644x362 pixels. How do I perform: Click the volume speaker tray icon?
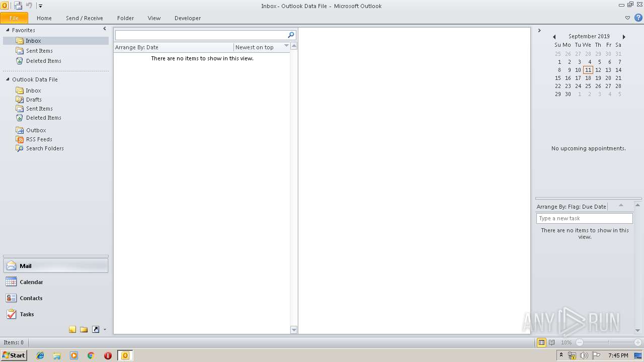pos(584,355)
